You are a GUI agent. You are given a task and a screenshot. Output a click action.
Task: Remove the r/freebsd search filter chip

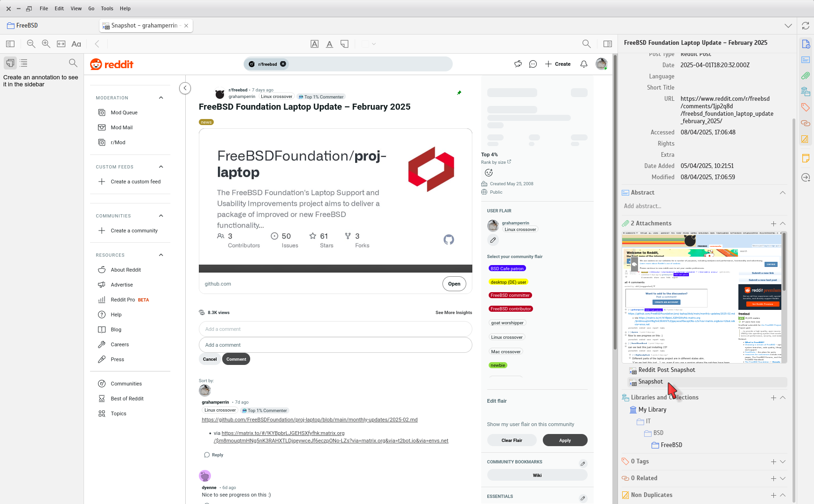tap(283, 64)
